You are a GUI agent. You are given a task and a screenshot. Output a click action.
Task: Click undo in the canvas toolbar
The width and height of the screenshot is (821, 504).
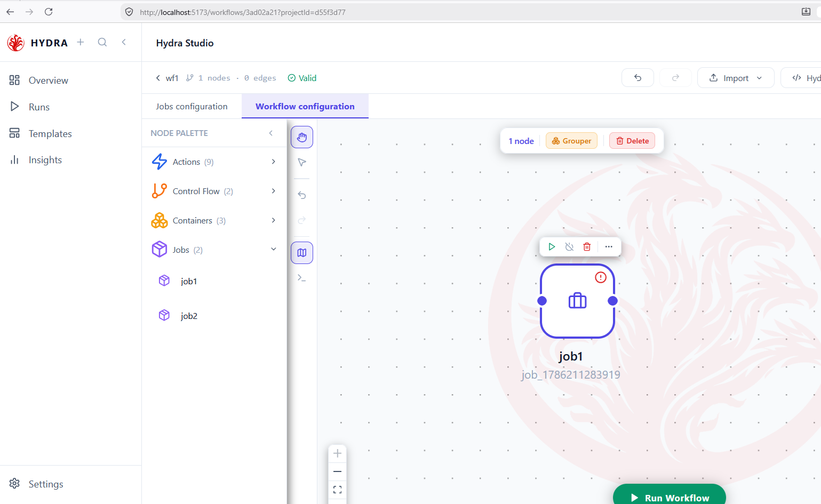(x=302, y=195)
